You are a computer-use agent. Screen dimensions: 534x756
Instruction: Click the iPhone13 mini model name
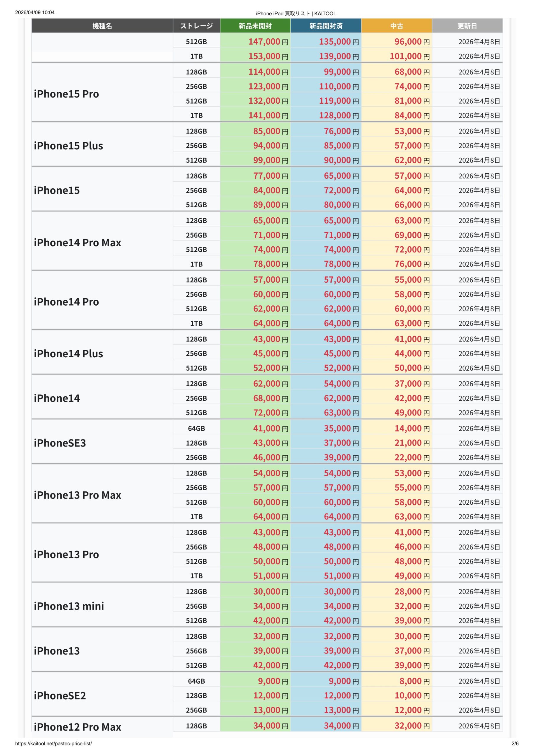click(69, 606)
